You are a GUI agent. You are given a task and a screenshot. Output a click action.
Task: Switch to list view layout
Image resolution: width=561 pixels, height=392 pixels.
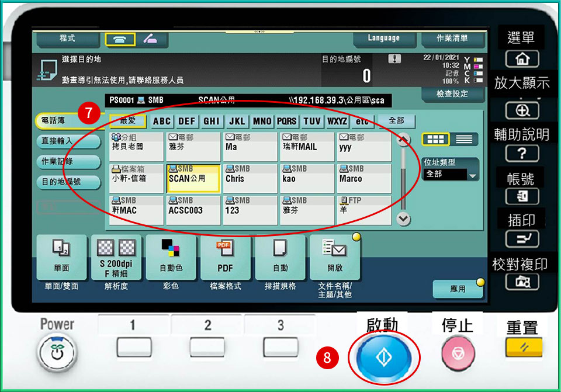(x=464, y=139)
